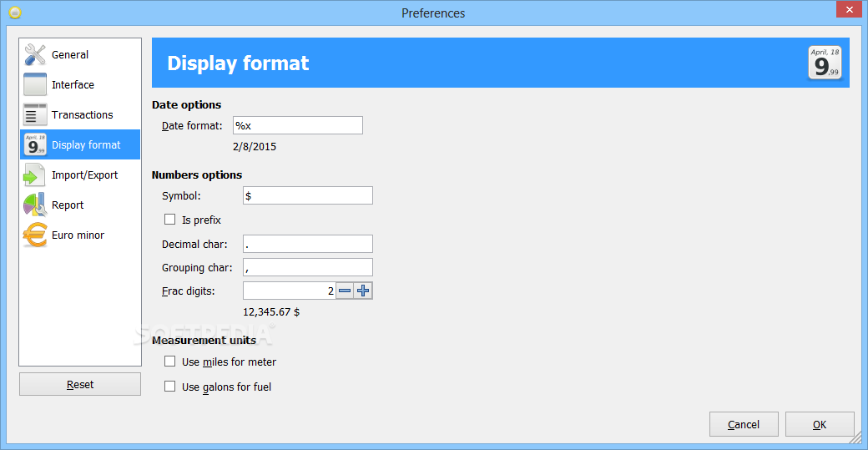
Task: Open the Import/Export preferences page
Action: point(80,175)
